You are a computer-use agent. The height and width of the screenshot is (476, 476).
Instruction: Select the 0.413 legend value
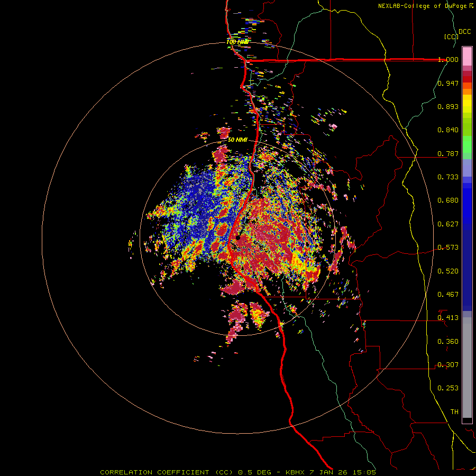pos(448,318)
